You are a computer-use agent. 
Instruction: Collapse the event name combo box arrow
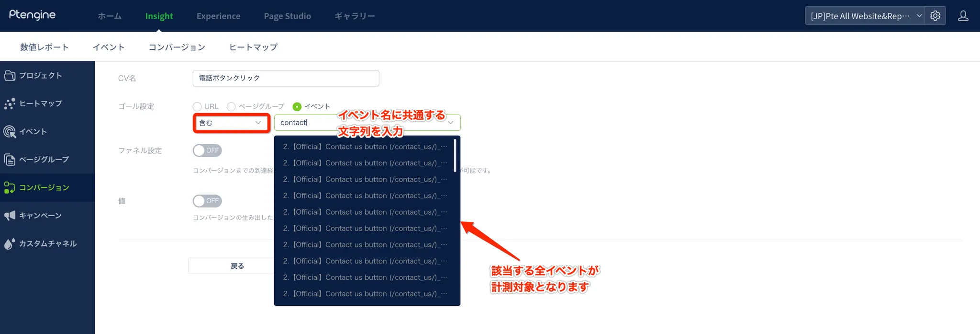click(x=450, y=123)
